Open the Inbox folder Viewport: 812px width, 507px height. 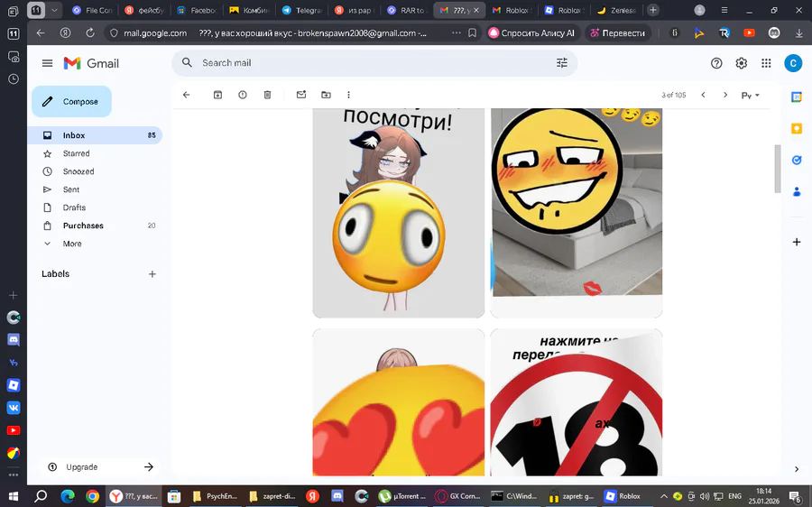tap(95, 135)
